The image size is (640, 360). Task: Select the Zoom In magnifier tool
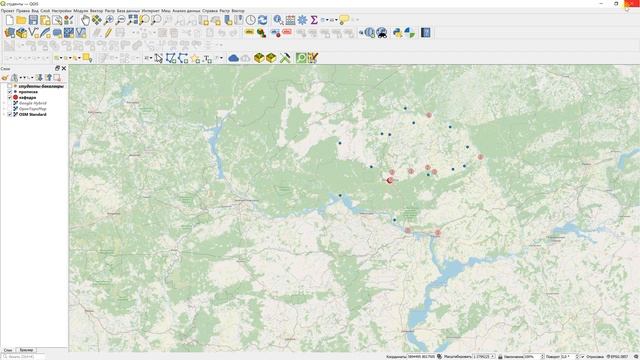[x=109, y=20]
